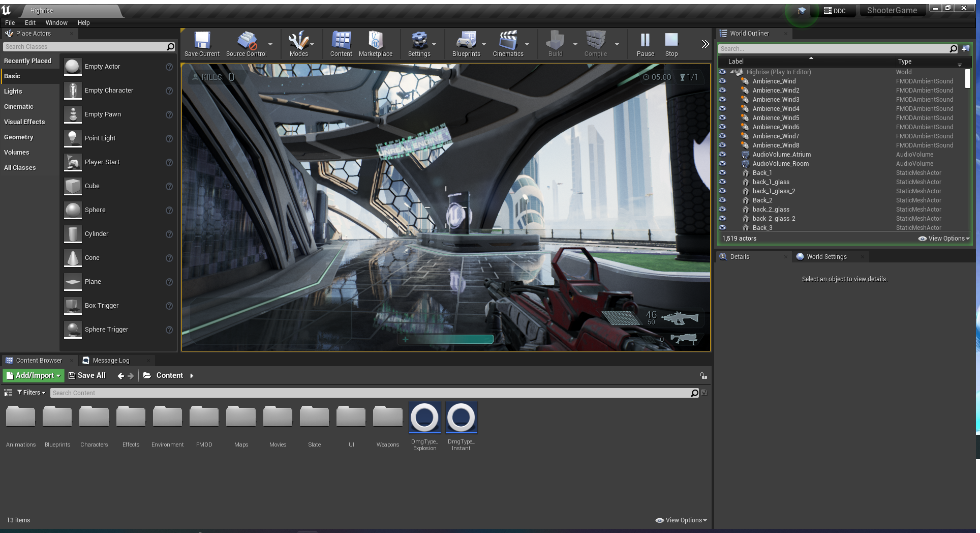Image resolution: width=980 pixels, height=533 pixels.
Task: Open the Blueprints toolbar icon
Action: [466, 40]
